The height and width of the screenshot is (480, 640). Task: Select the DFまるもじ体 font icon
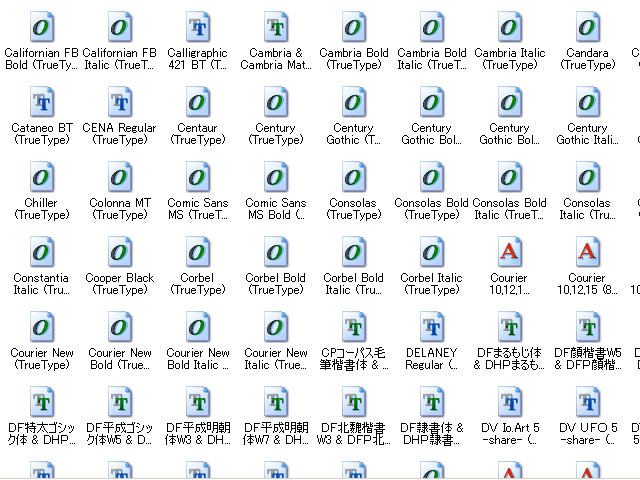509,327
